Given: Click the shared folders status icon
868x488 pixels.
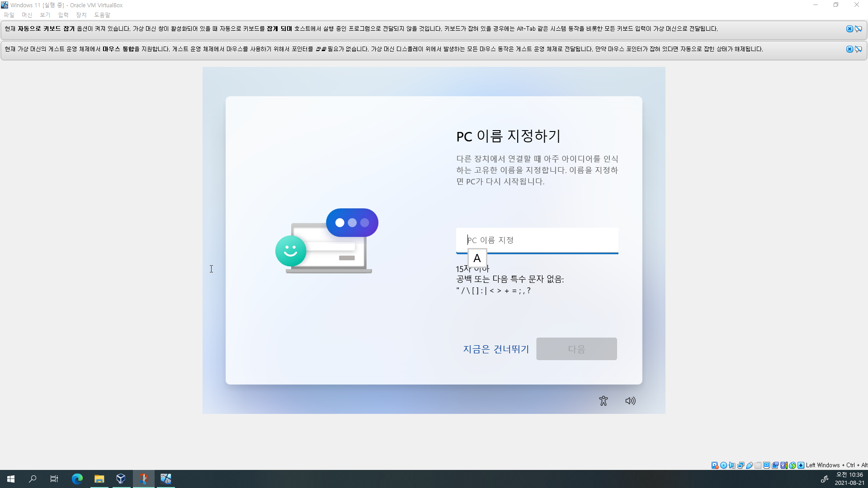Looking at the screenshot, I should pyautogui.click(x=758, y=465).
